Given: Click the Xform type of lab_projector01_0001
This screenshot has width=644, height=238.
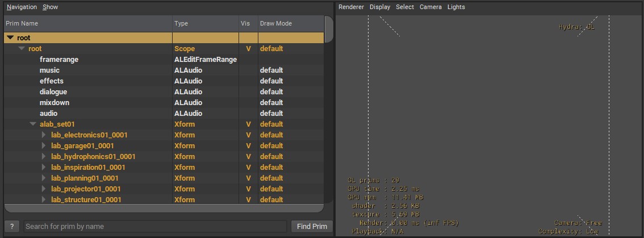Looking at the screenshot, I should pyautogui.click(x=185, y=189).
